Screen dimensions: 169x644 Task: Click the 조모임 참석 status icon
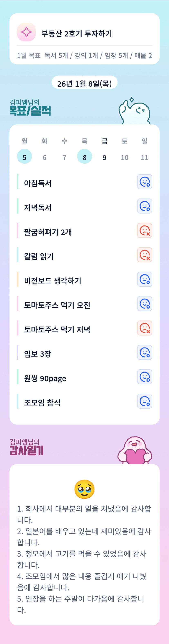click(x=144, y=401)
